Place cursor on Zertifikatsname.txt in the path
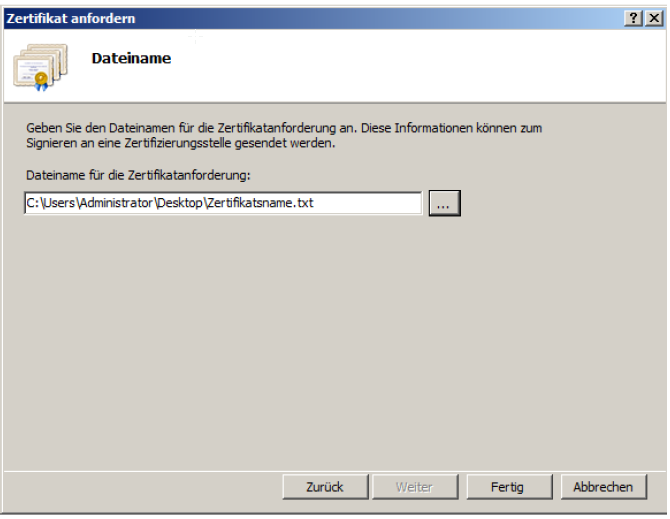670x519 pixels. [x=262, y=203]
